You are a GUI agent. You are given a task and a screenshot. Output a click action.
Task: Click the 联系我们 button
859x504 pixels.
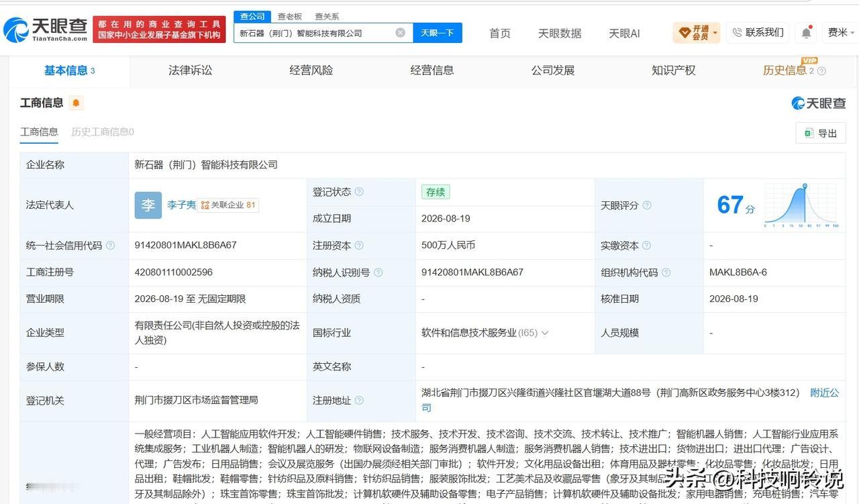tap(758, 32)
